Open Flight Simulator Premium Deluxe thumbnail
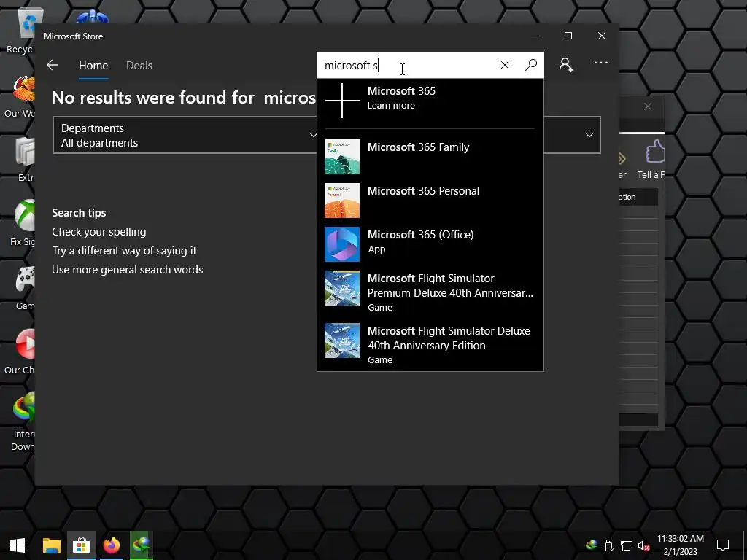The height and width of the screenshot is (560, 747). pyautogui.click(x=342, y=288)
